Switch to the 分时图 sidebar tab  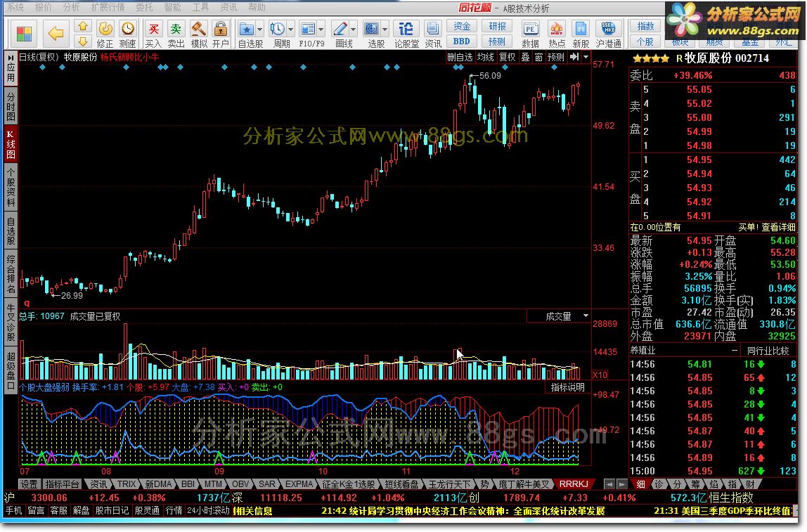pos(11,107)
